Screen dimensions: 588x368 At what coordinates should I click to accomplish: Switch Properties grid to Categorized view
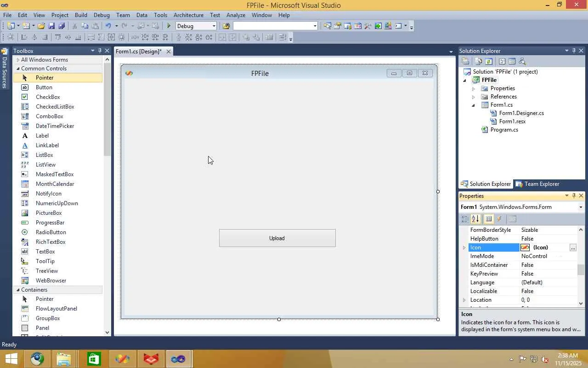click(465, 219)
